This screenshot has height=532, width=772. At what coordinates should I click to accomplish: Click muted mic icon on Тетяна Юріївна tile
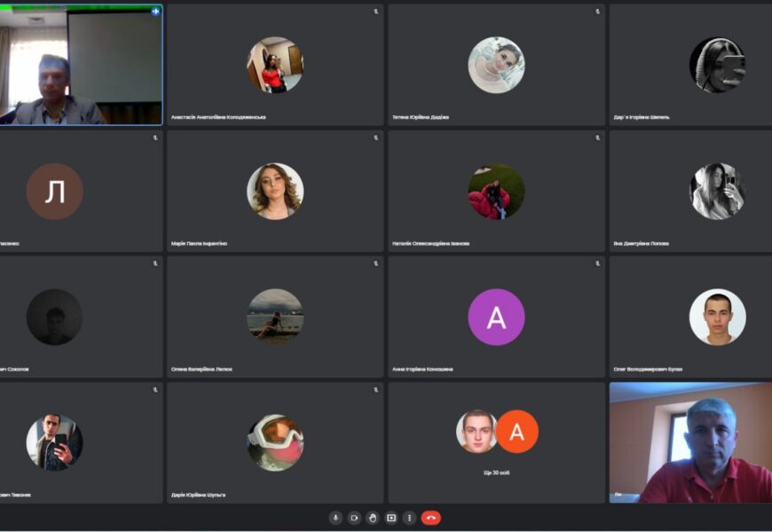point(597,12)
